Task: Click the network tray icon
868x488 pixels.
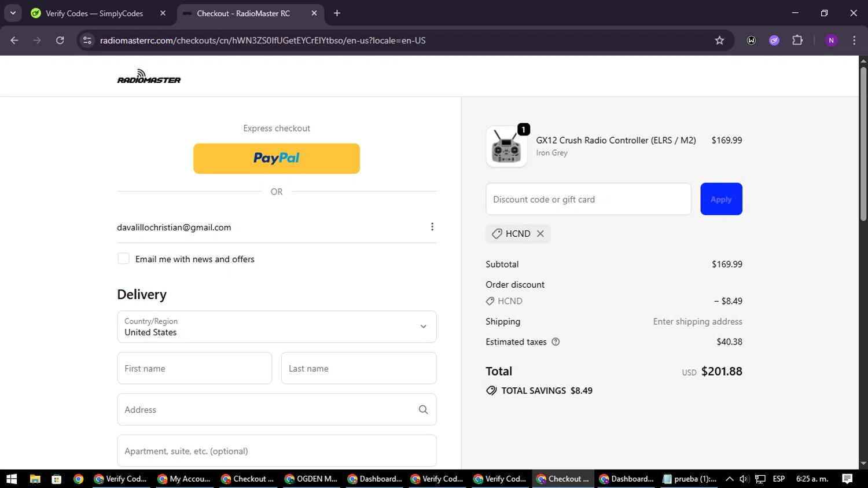Action: 760,479
